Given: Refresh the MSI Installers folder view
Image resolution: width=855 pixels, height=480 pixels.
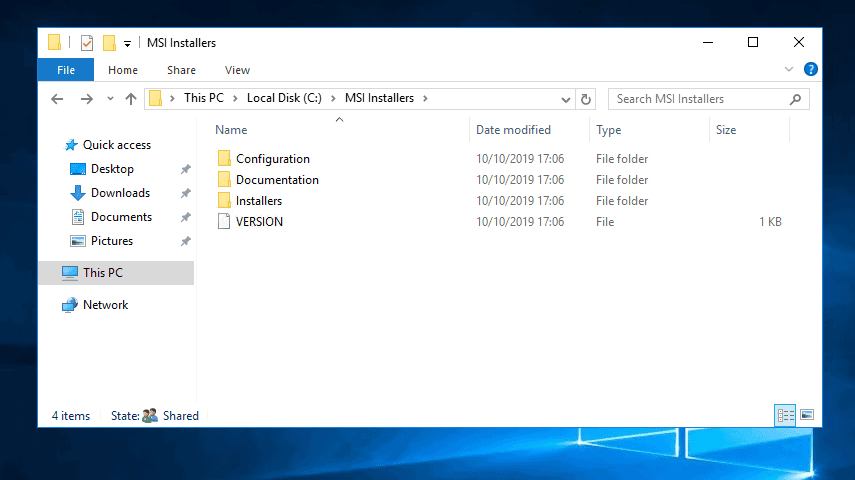Looking at the screenshot, I should pyautogui.click(x=586, y=99).
